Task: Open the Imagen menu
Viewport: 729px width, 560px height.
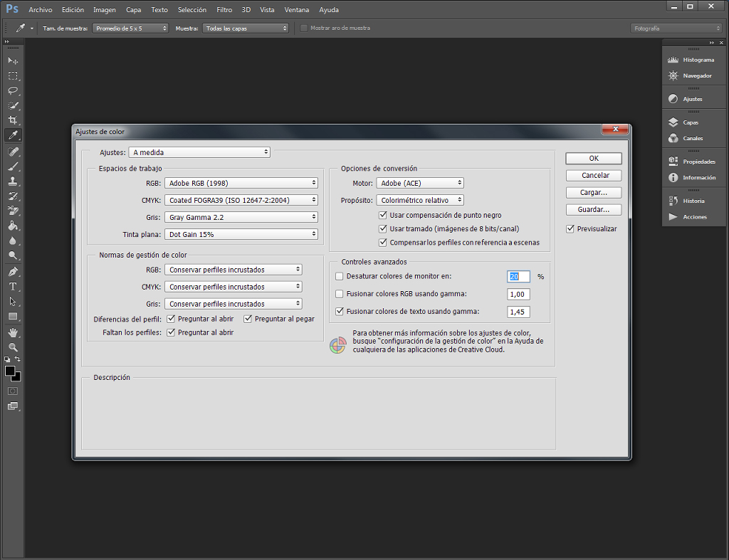Action: (x=105, y=10)
